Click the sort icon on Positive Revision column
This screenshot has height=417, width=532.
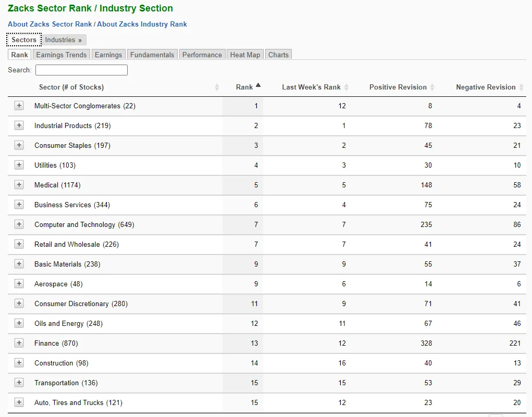[433, 87]
